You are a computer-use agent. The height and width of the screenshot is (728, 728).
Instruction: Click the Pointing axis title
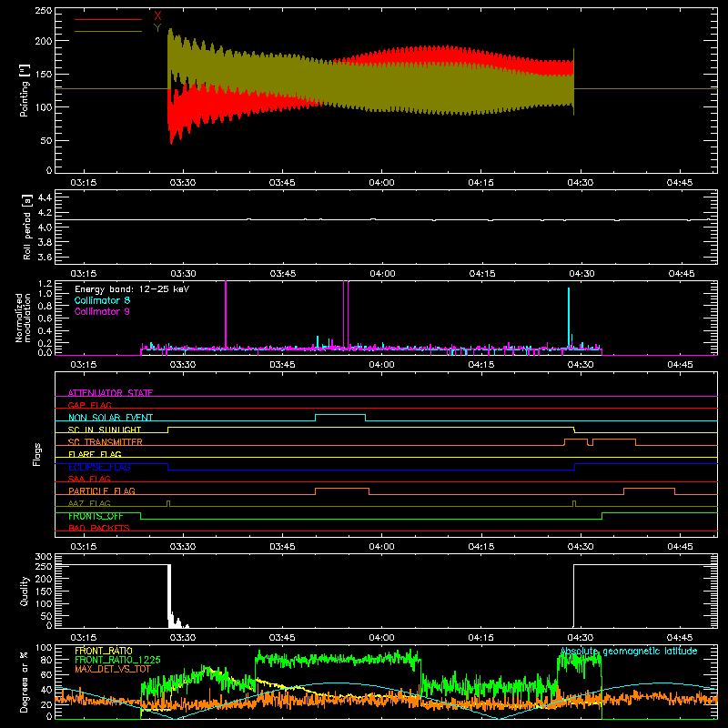25,90
